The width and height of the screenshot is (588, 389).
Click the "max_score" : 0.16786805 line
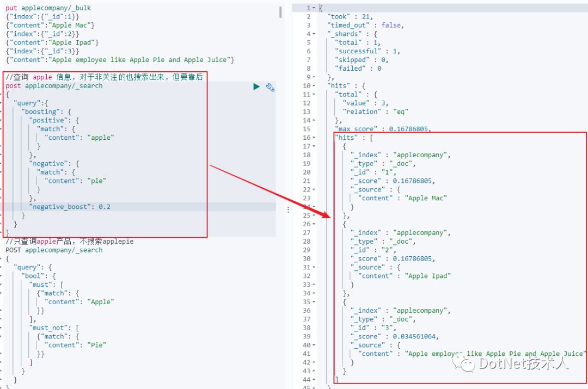[x=383, y=129]
